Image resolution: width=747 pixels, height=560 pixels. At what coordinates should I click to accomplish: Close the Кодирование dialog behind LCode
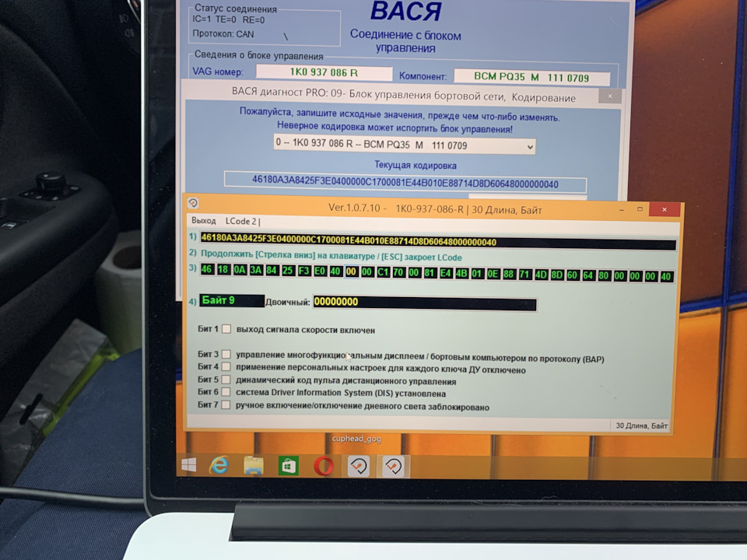(x=610, y=96)
